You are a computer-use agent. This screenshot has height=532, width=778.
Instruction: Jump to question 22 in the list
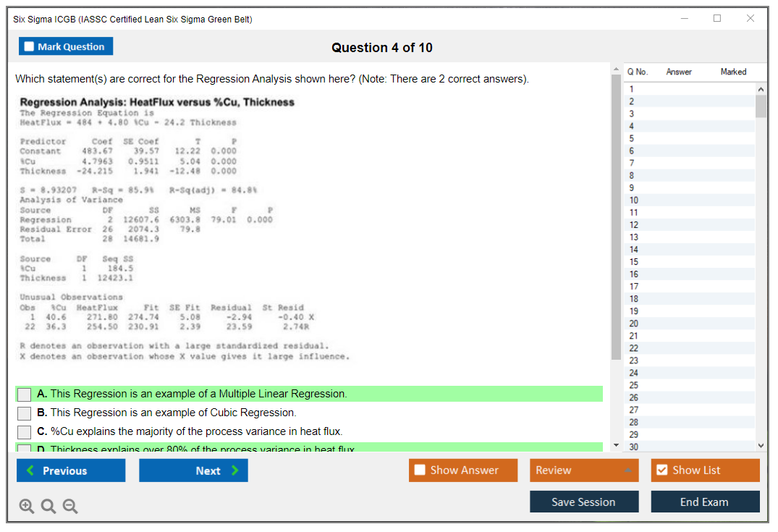tap(634, 348)
